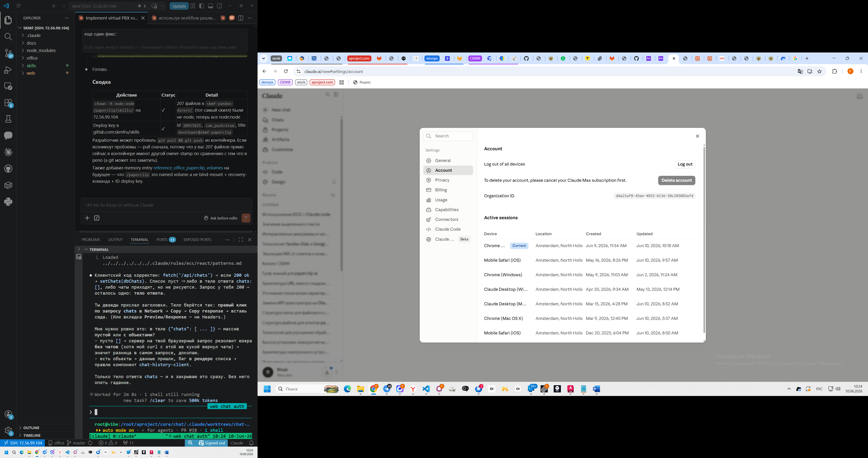Open the Usage settings section

448,200
